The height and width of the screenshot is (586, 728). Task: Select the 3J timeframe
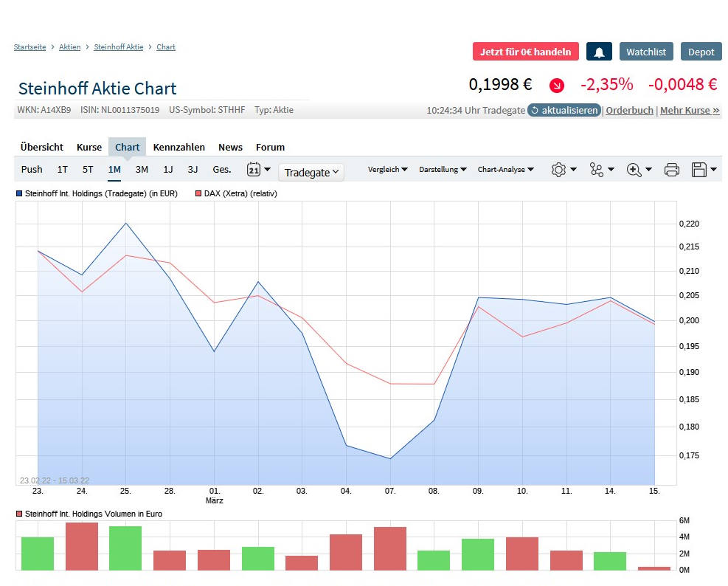click(193, 169)
